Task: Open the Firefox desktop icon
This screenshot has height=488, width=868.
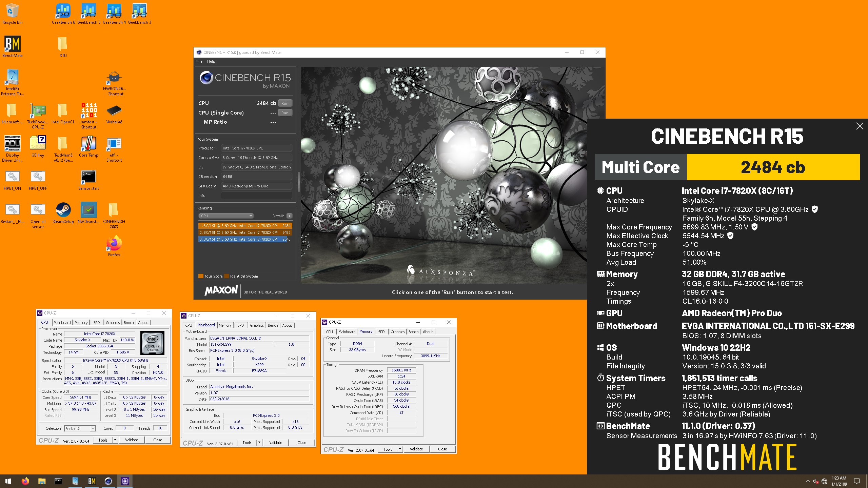Action: (114, 246)
